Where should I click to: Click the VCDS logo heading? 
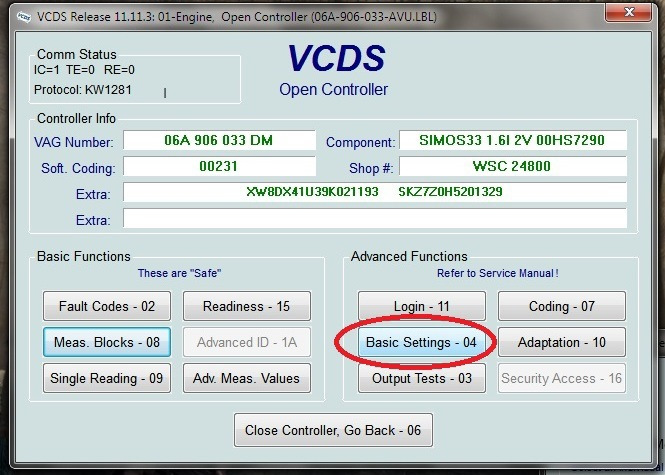(336, 58)
